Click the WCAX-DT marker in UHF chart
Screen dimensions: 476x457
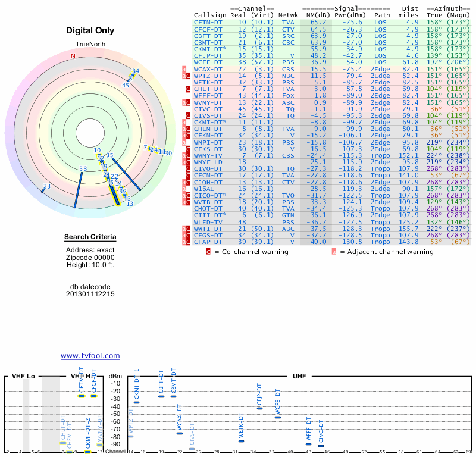point(180,434)
